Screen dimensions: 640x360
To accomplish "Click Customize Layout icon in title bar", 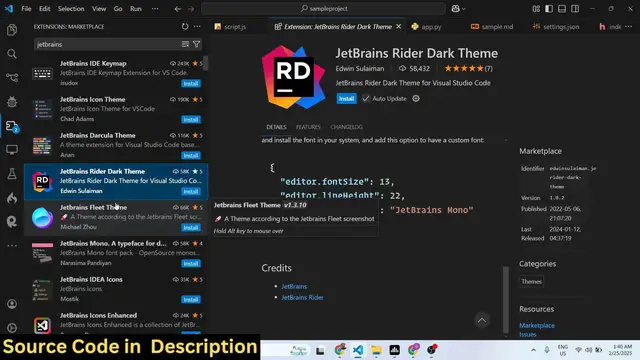I will 536,9.
